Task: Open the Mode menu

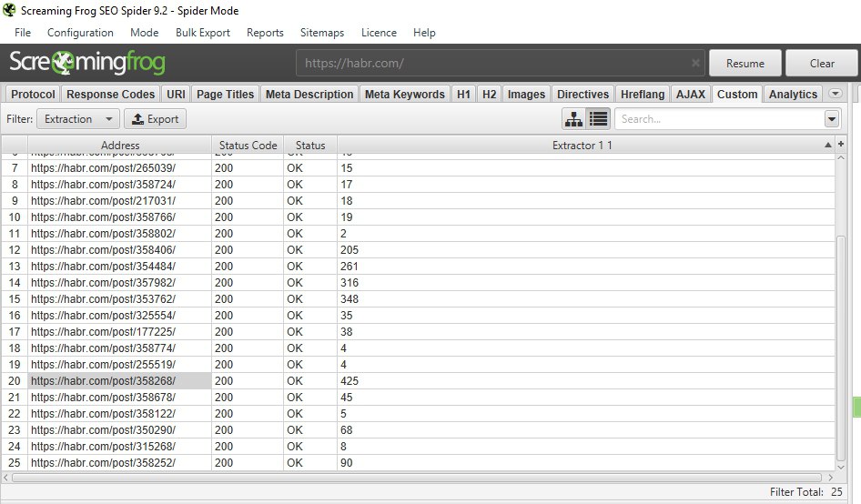Action: [x=145, y=33]
